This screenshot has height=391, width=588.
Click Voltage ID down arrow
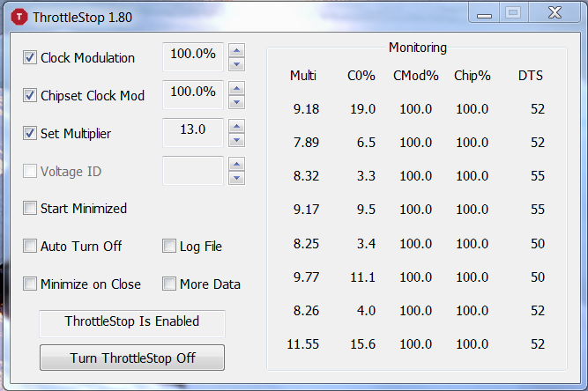pos(236,178)
